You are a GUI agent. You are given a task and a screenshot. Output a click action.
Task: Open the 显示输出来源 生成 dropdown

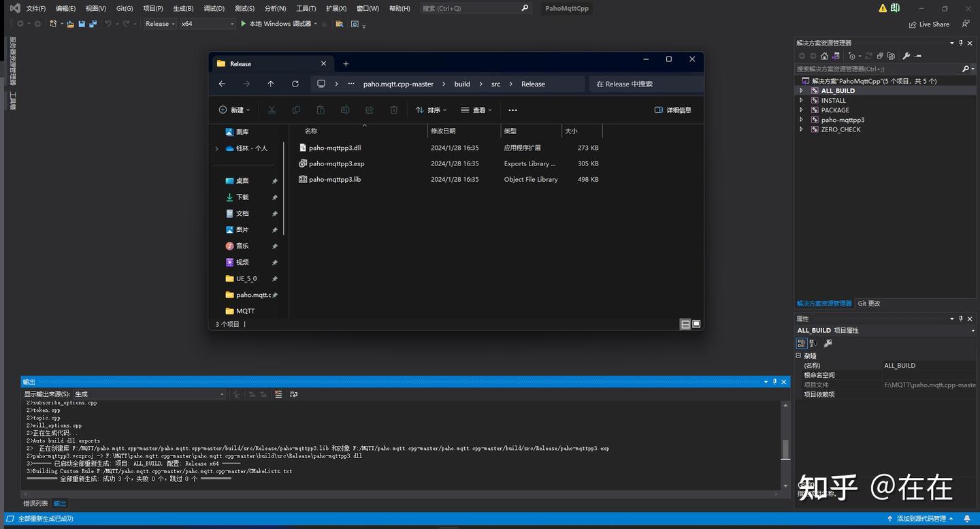point(149,394)
